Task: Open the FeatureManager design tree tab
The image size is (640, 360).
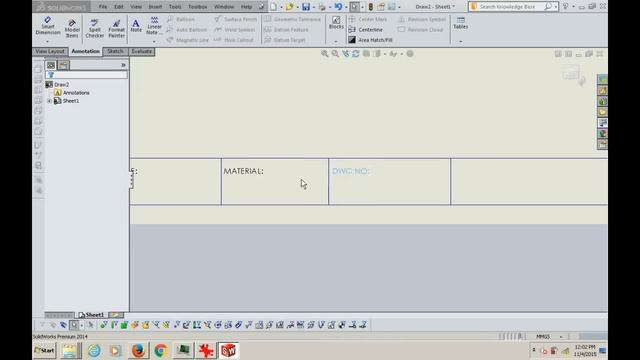Action: (51, 65)
